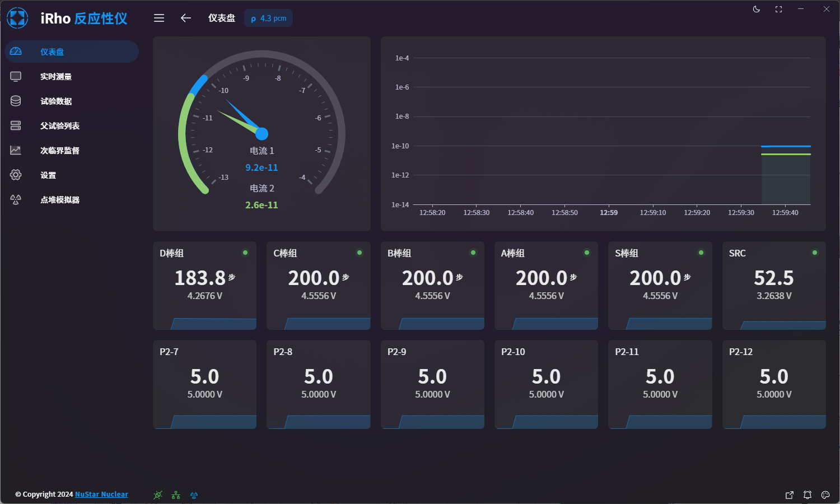Click the 12:59 time axis label
Screen dimensions: 840x504
coord(609,213)
